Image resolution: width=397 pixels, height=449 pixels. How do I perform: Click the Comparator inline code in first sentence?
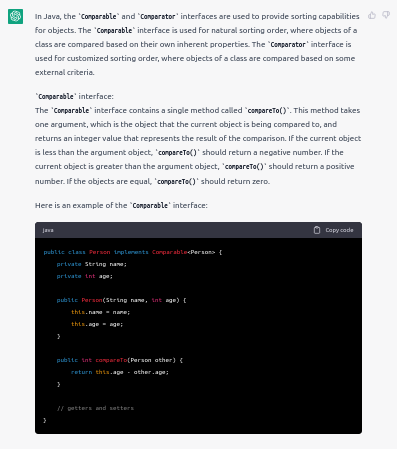[158, 16]
